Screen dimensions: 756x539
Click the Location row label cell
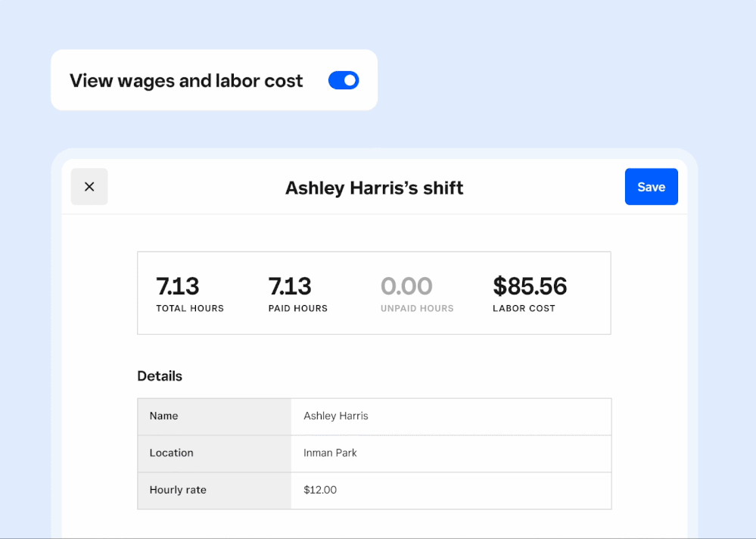(214, 453)
